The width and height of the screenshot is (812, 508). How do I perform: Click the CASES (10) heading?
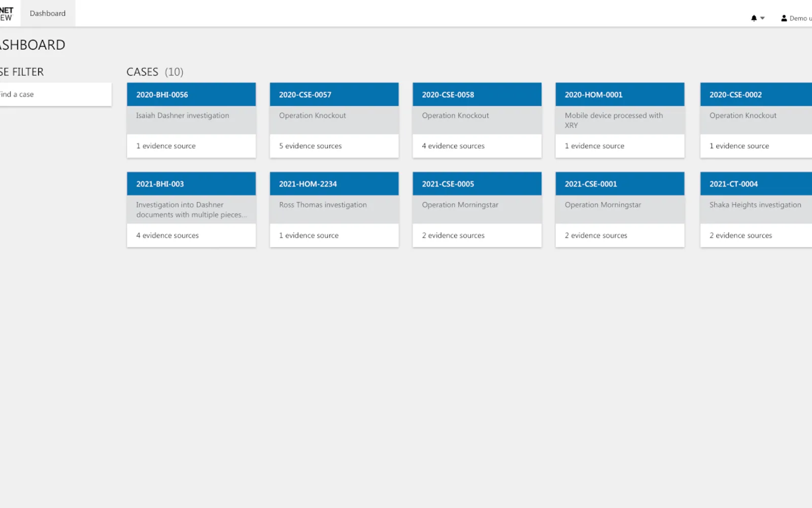[x=155, y=72]
